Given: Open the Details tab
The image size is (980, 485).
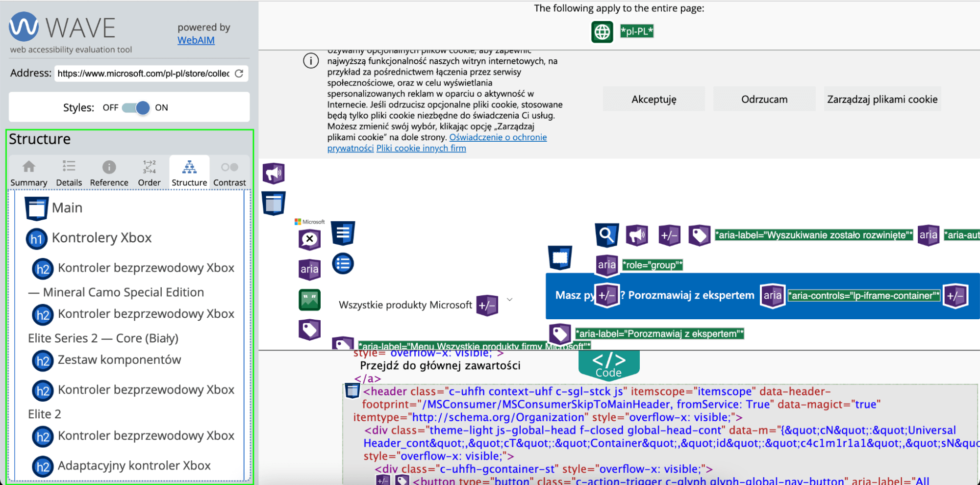Looking at the screenshot, I should coord(69,173).
